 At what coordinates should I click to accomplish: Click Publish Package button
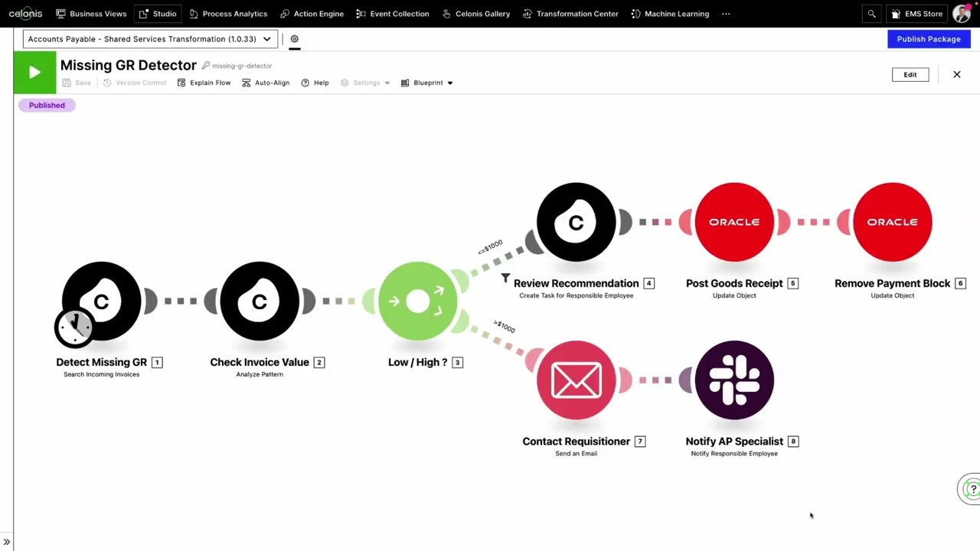coord(929,39)
